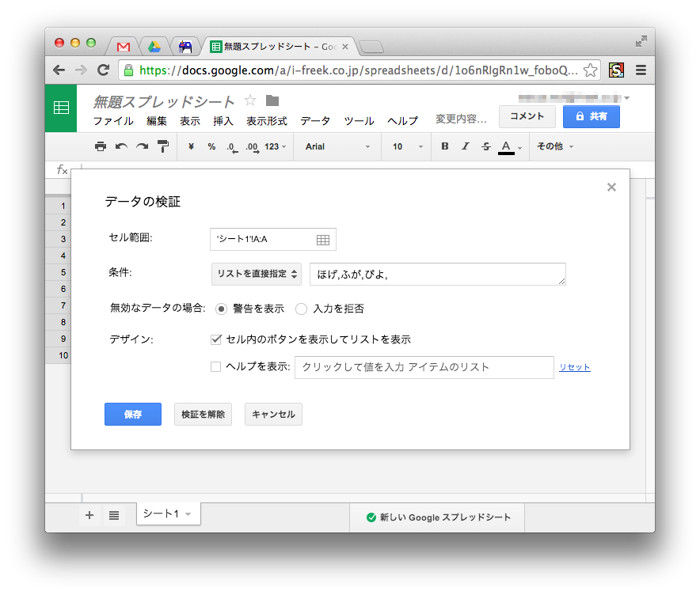Viewport: 700px width, 595px height.
Task: Enable the ヘルプを表示 checkbox
Action: (216, 367)
